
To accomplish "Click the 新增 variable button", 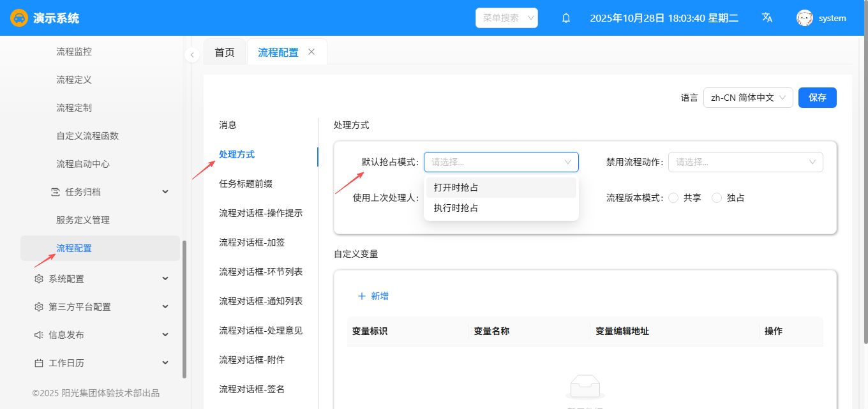I will [x=373, y=296].
